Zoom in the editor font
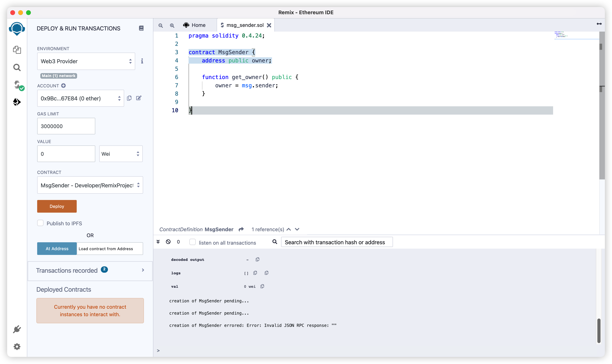Image resolution: width=612 pixels, height=364 pixels. pyautogui.click(x=172, y=25)
